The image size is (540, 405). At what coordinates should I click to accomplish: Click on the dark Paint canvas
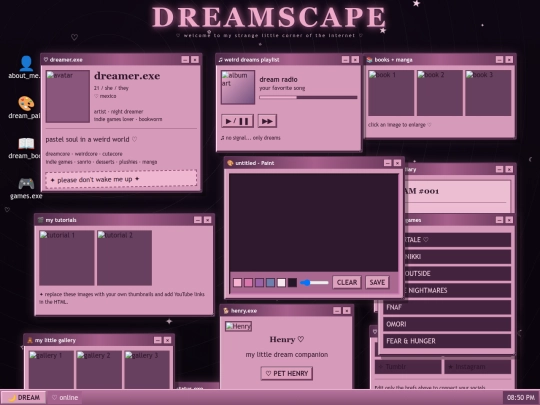(x=313, y=222)
